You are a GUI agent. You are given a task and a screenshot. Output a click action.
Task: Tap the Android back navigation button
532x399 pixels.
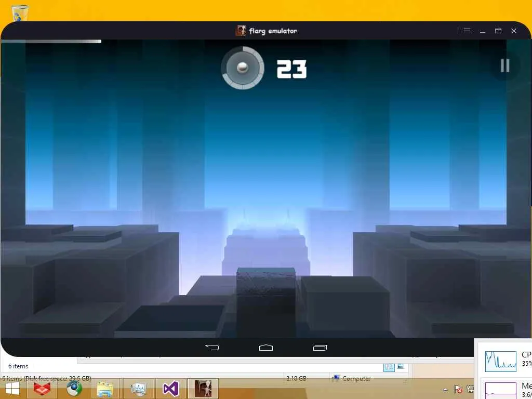click(x=212, y=348)
